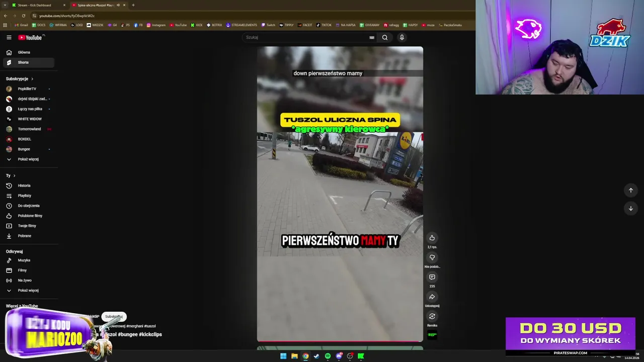Viewport: 644px width, 362px height.
Task: Reload the page
Action: 23,16
